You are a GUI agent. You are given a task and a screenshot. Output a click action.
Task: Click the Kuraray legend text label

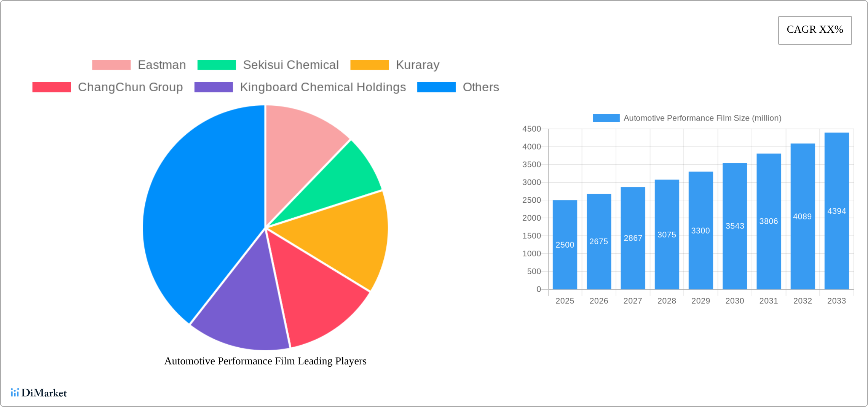click(417, 65)
